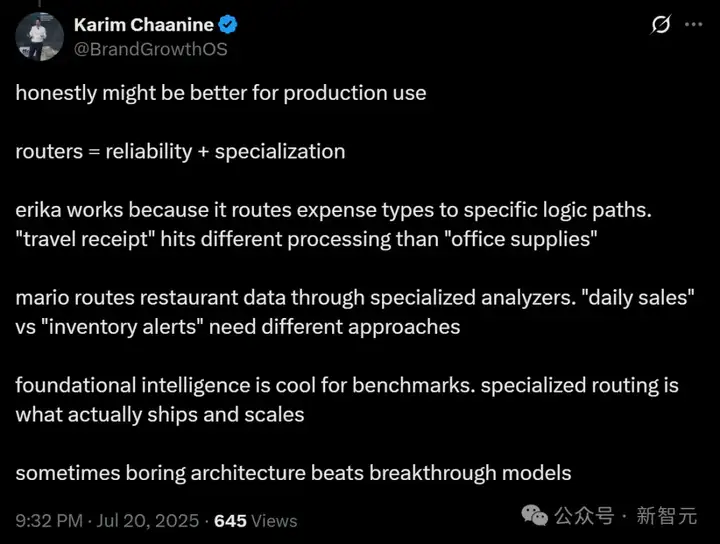Open the three-dot more options menu
This screenshot has width=720, height=544.
[694, 24]
